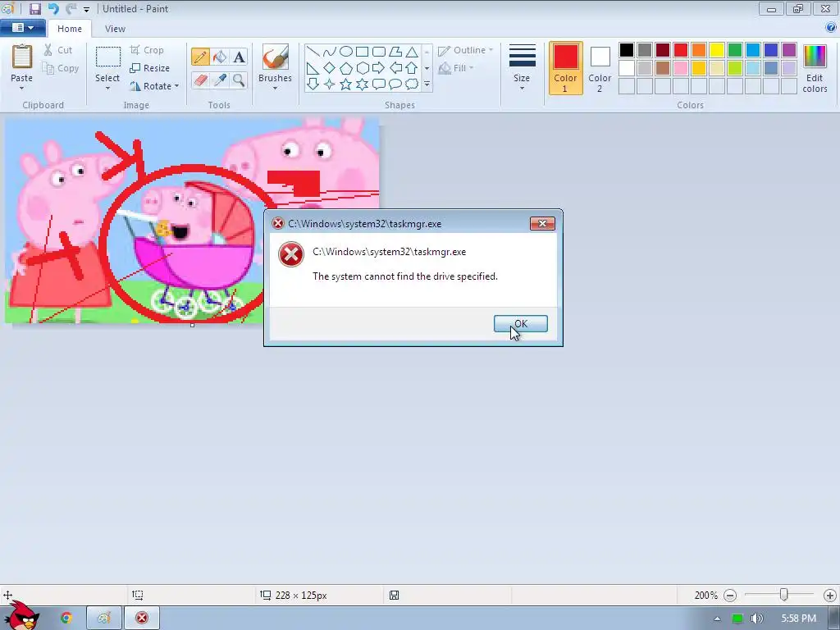Expand the Select dropdown arrow

click(x=107, y=89)
